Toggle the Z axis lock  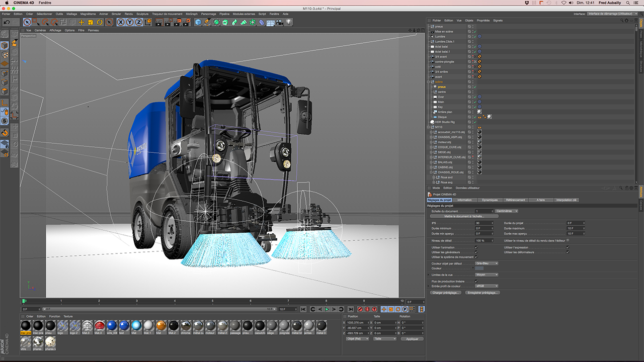139,22
